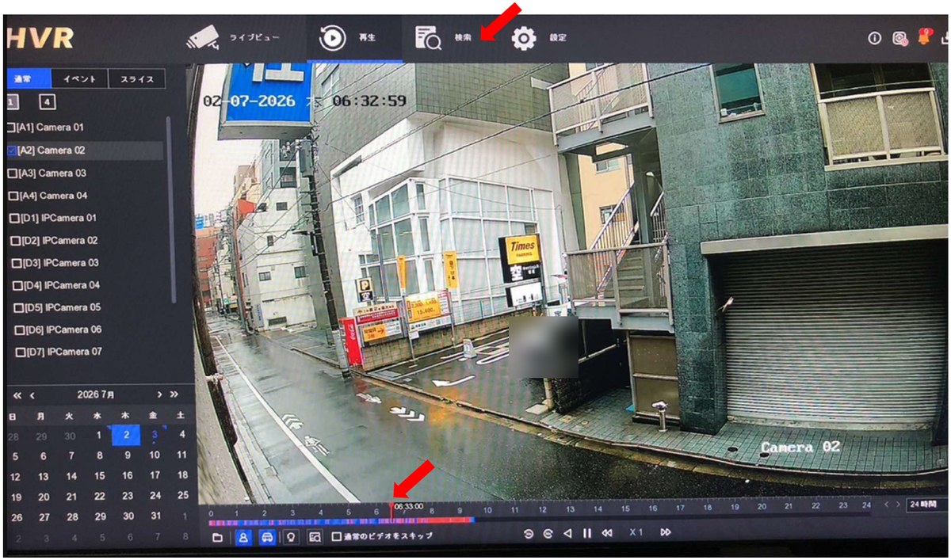
Task: Jump backward 30 seconds button
Action: [x=529, y=534]
